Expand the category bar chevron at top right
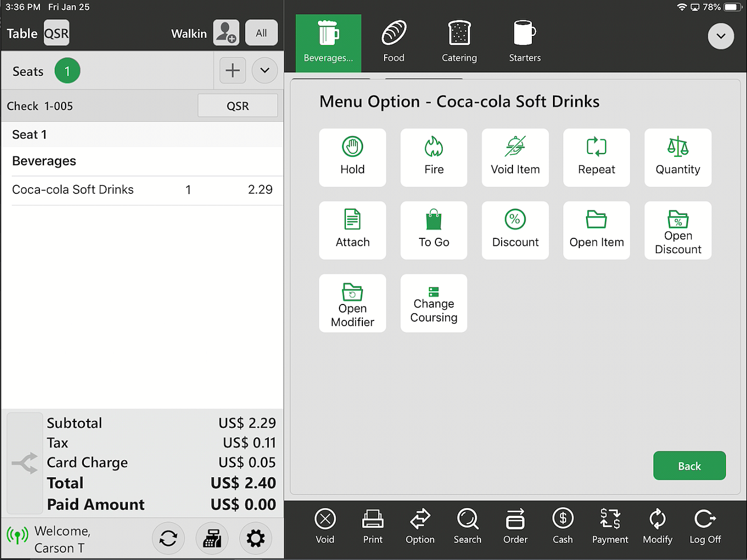 (721, 36)
